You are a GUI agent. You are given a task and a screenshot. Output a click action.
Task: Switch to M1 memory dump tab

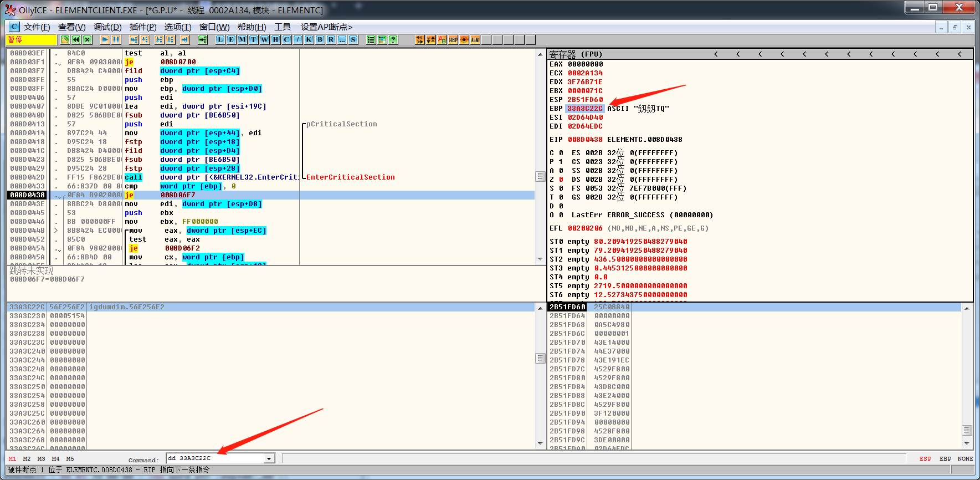tap(12, 459)
